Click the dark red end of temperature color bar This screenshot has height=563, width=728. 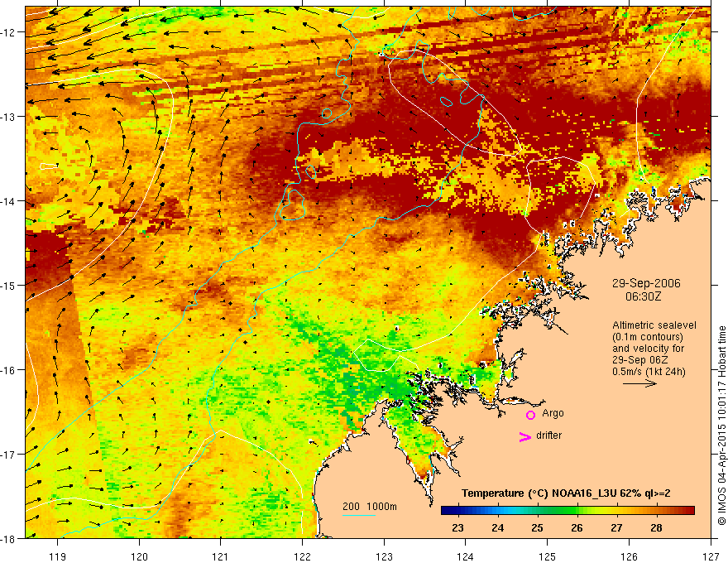click(x=689, y=511)
